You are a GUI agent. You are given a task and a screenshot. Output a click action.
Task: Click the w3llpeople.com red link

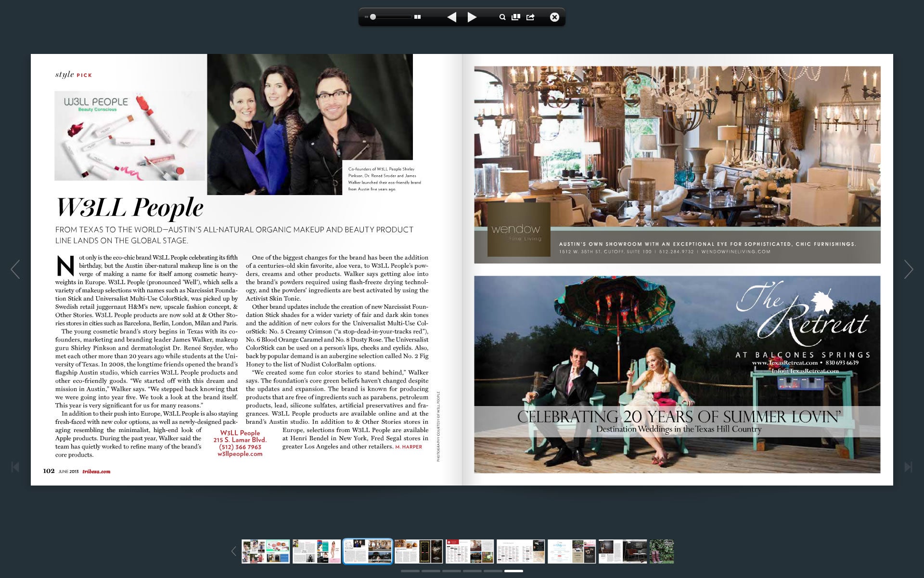(x=240, y=454)
